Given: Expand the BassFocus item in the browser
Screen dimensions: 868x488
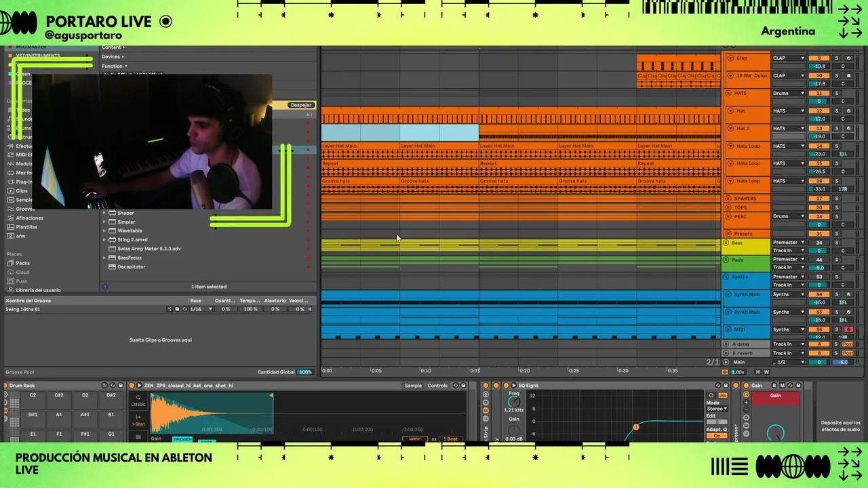Looking at the screenshot, I should pos(104,258).
